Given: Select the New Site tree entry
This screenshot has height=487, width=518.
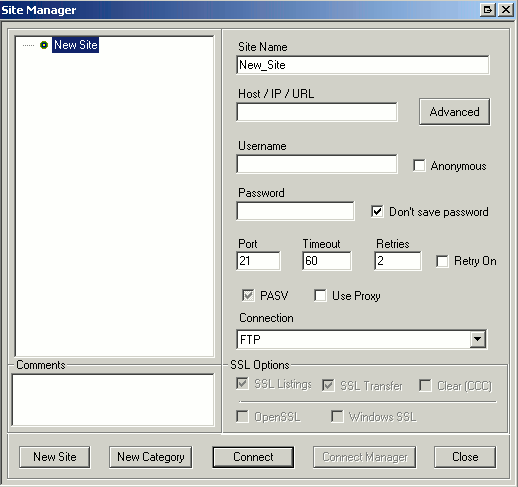Looking at the screenshot, I should coord(76,45).
